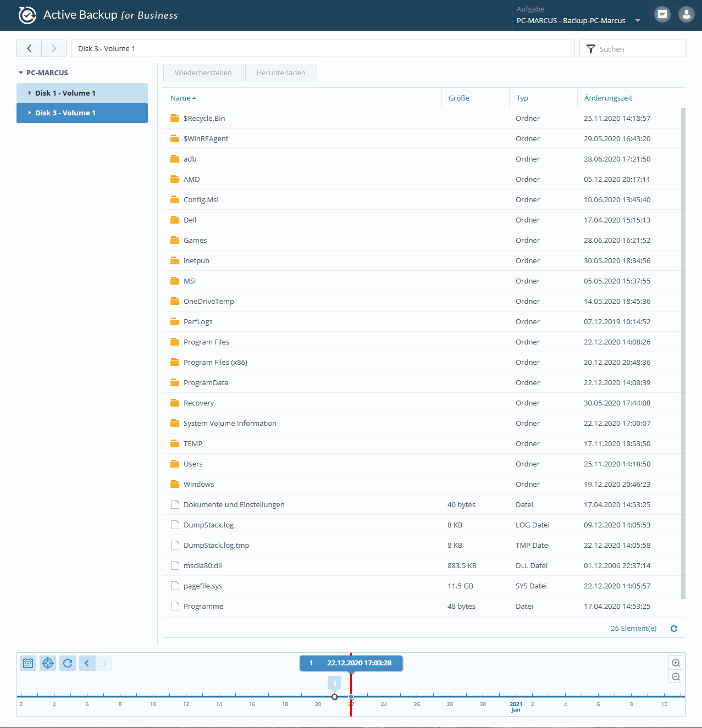This screenshot has height=728, width=702.
Task: Select the inetpub folder row
Action: 422,260
